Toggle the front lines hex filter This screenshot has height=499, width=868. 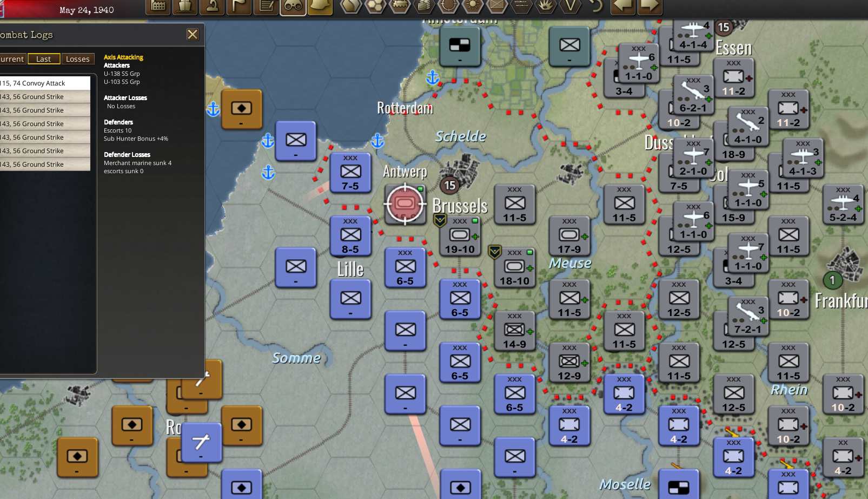[x=521, y=6]
